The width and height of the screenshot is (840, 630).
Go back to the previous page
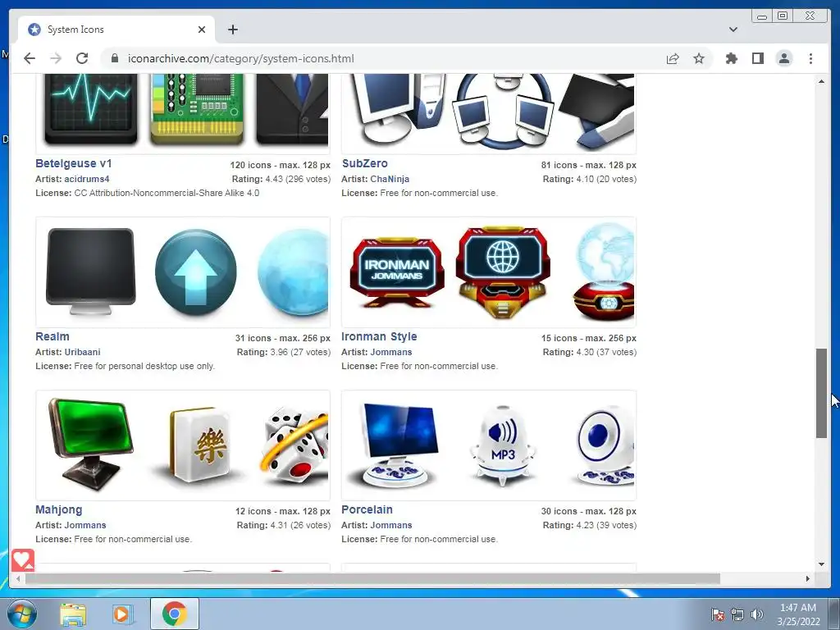click(x=30, y=58)
